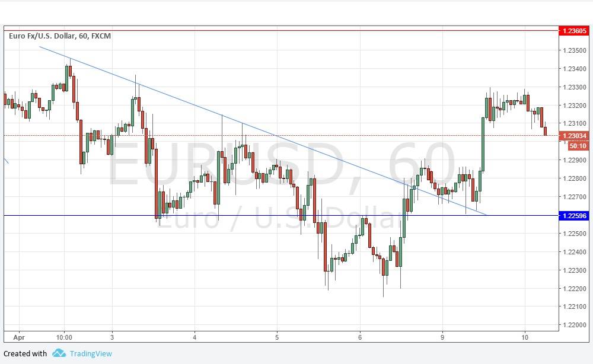Open the TradingView text link

click(90, 354)
